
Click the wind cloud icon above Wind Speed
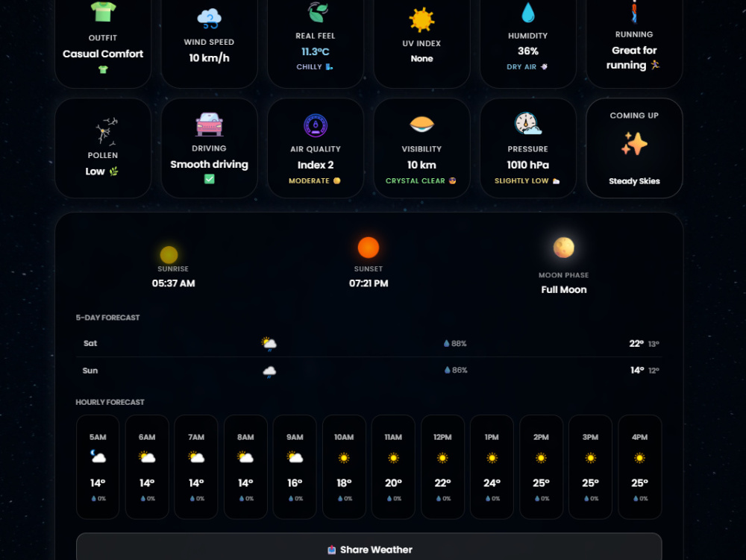pyautogui.click(x=210, y=19)
